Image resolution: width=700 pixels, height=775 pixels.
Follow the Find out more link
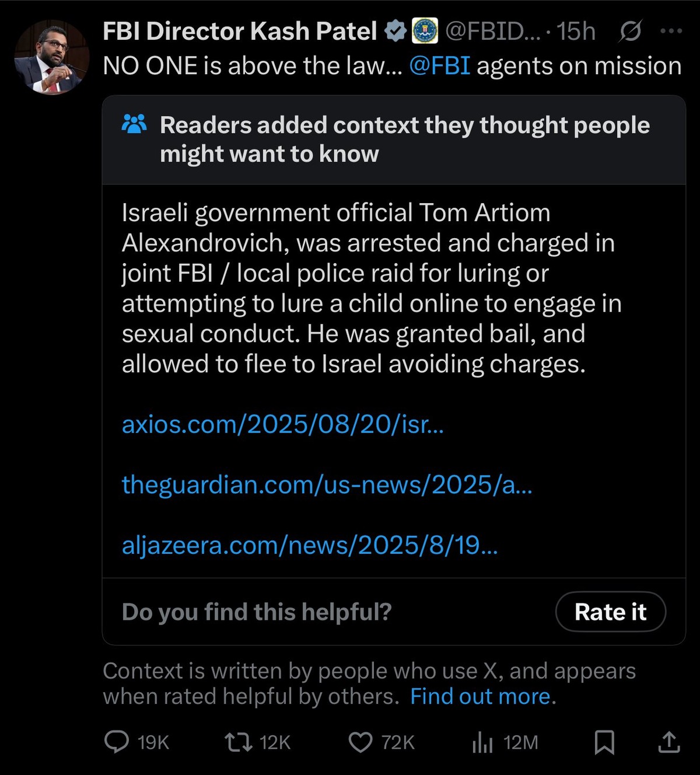[x=480, y=697]
